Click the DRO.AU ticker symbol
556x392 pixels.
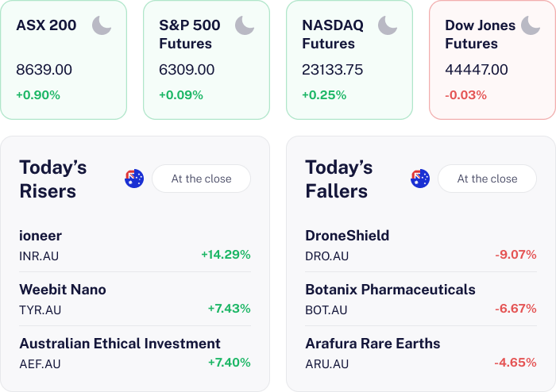point(327,256)
